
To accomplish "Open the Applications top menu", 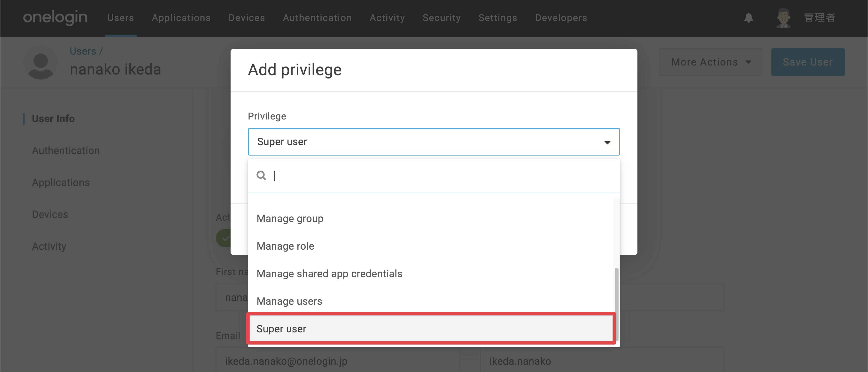I will pyautogui.click(x=181, y=17).
